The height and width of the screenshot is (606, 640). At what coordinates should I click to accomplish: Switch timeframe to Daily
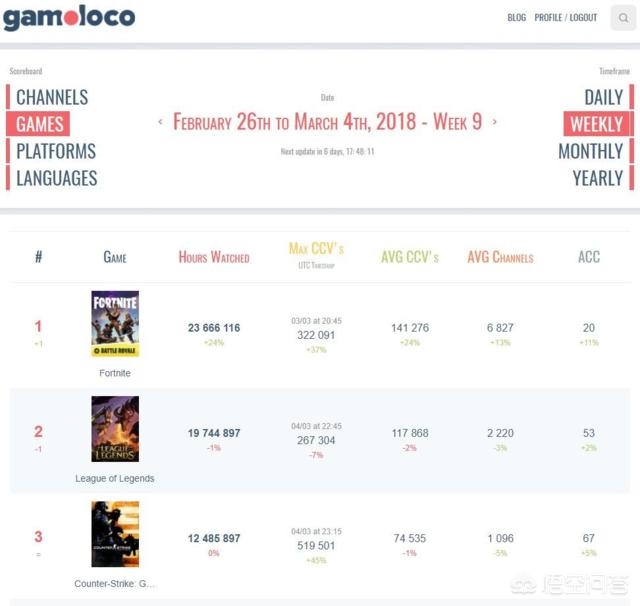(x=603, y=97)
